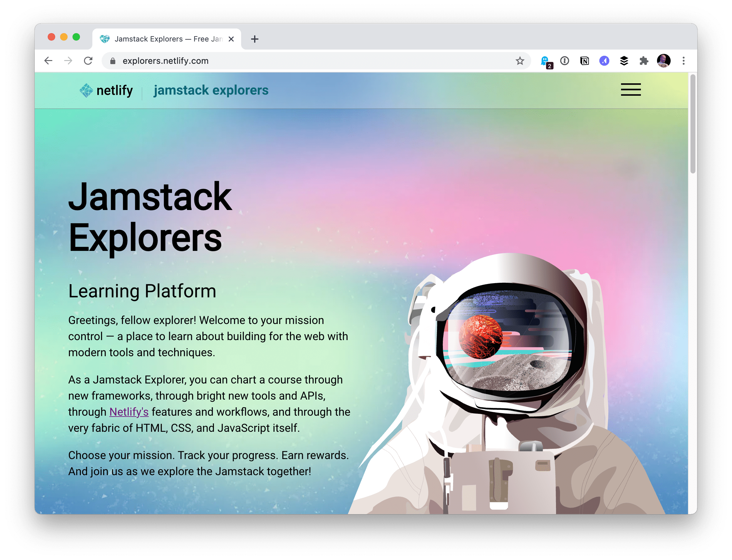Image resolution: width=732 pixels, height=560 pixels.
Task: Click the jamstack explorers header link
Action: point(211,90)
